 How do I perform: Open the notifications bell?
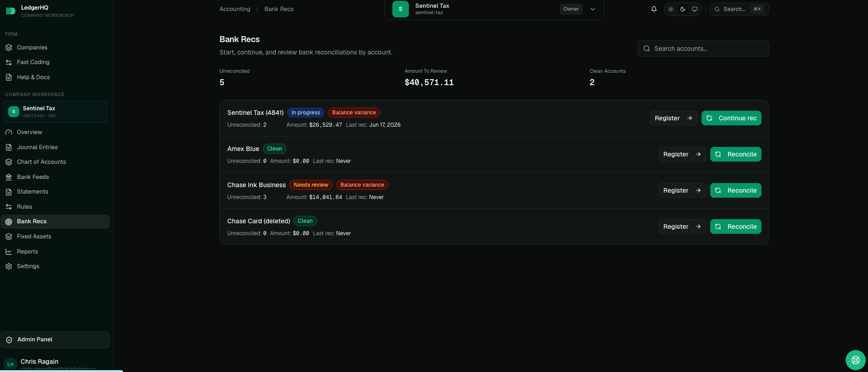pyautogui.click(x=654, y=9)
